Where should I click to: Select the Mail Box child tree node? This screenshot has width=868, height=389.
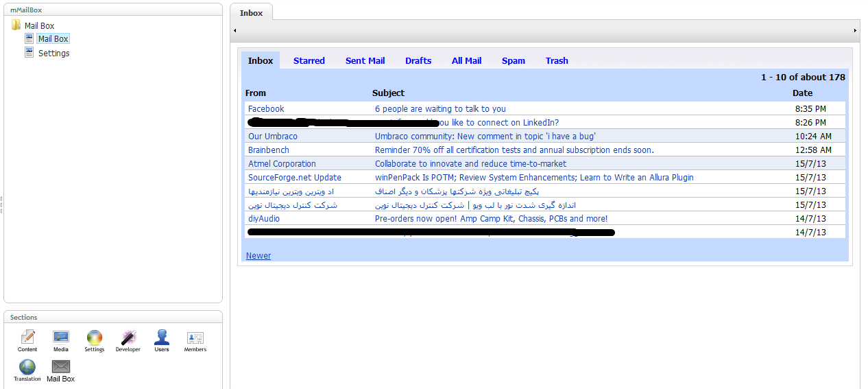[x=53, y=39]
